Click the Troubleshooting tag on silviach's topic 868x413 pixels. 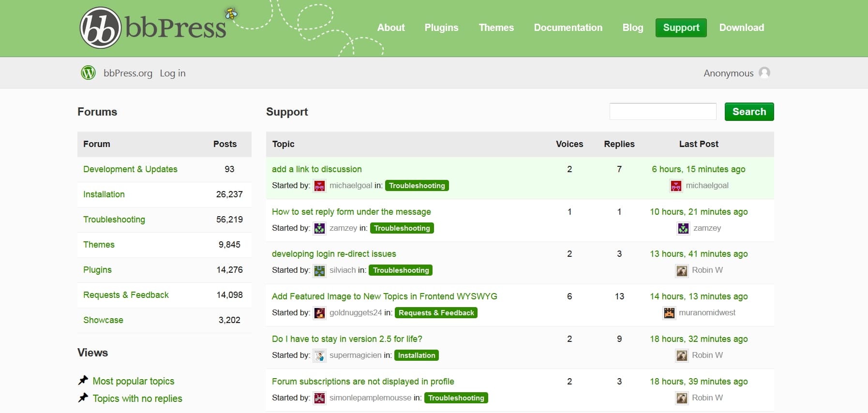point(401,270)
